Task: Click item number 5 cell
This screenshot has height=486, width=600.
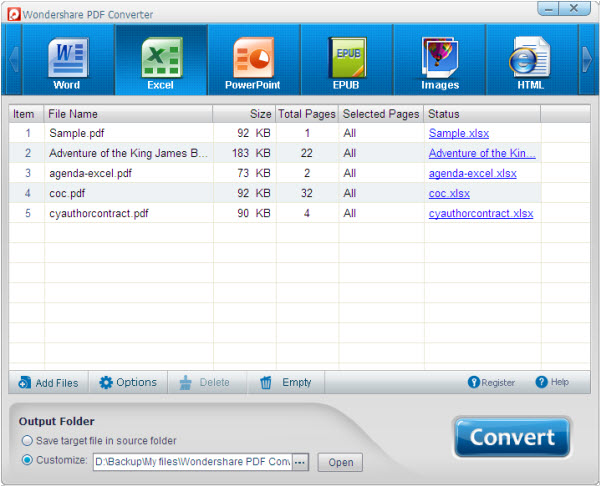Action: [28, 213]
